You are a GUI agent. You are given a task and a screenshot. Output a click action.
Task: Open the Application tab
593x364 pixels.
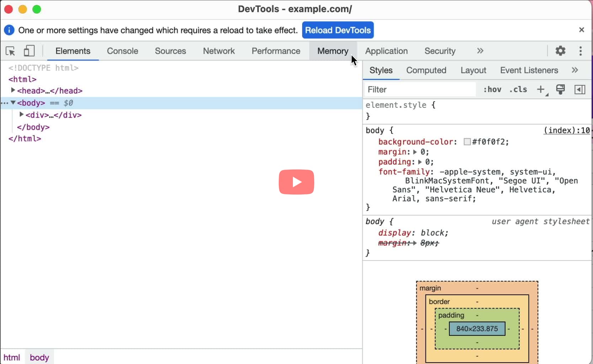coord(386,51)
